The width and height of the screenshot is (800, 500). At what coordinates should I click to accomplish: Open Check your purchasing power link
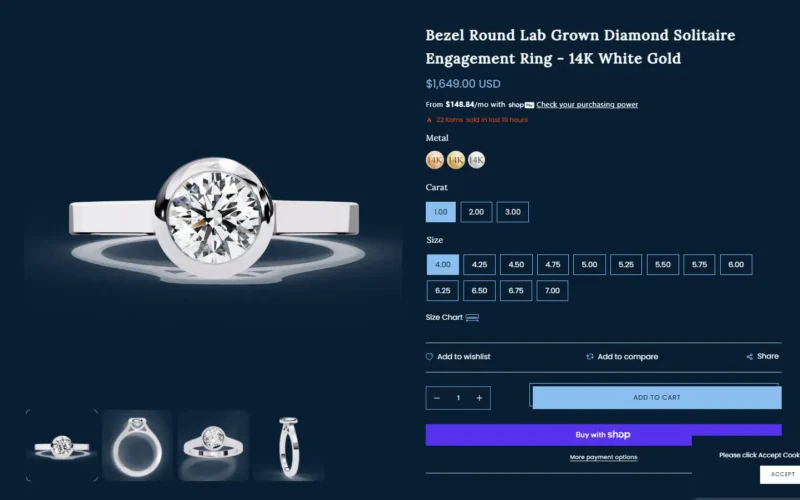(x=587, y=105)
